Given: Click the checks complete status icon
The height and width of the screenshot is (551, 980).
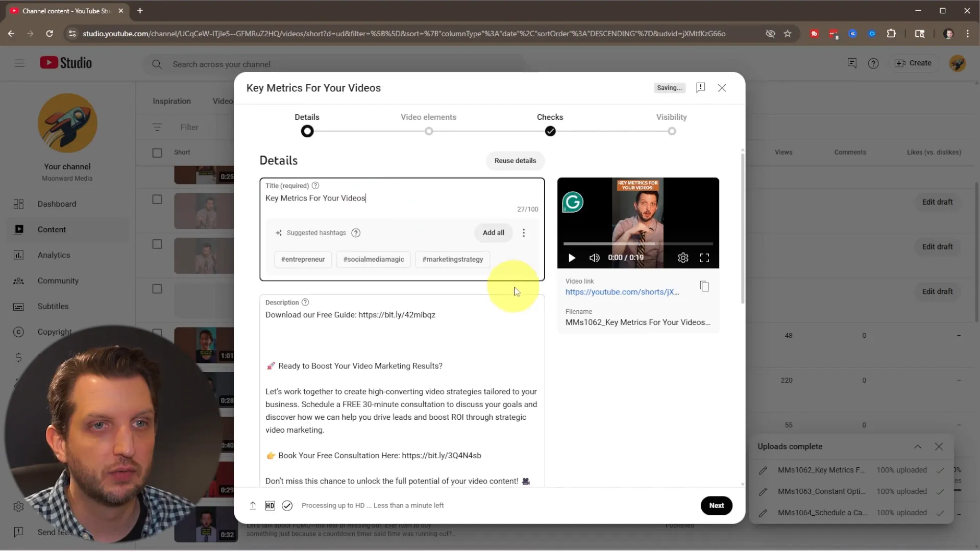Looking at the screenshot, I should pyautogui.click(x=287, y=506).
